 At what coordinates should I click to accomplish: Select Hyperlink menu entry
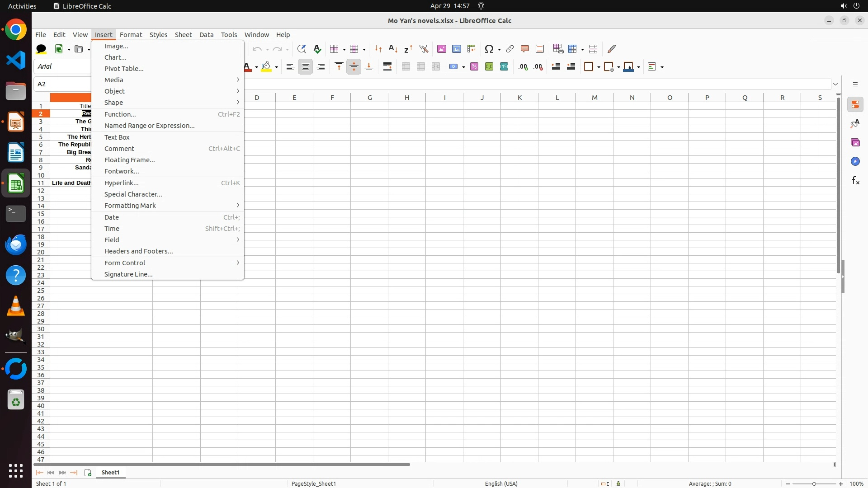point(122,183)
